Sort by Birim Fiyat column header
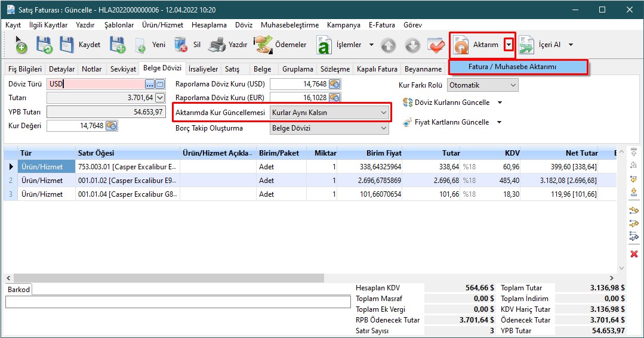The height and width of the screenshot is (338, 644). coord(369,153)
